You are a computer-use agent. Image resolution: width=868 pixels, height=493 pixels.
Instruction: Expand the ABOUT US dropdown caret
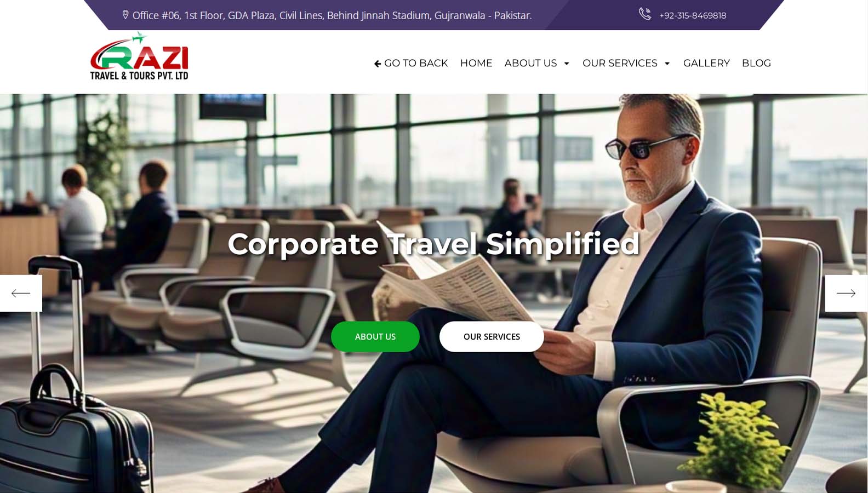pyautogui.click(x=567, y=64)
